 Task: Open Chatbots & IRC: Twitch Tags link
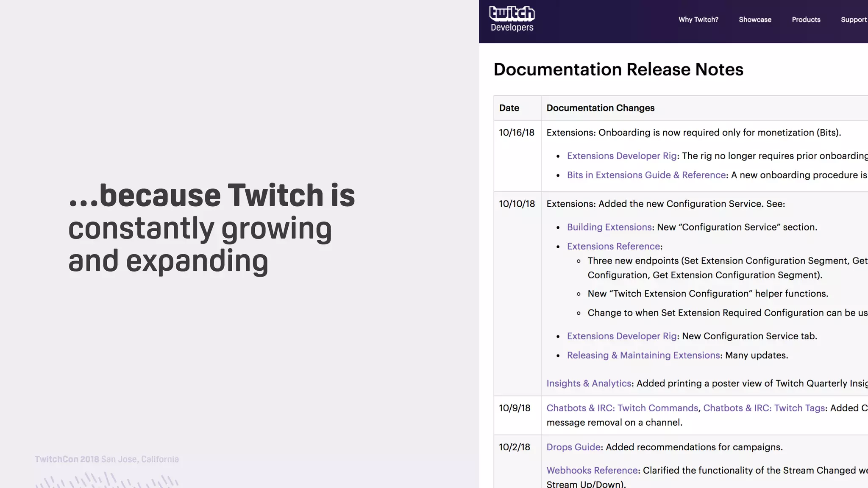(764, 408)
